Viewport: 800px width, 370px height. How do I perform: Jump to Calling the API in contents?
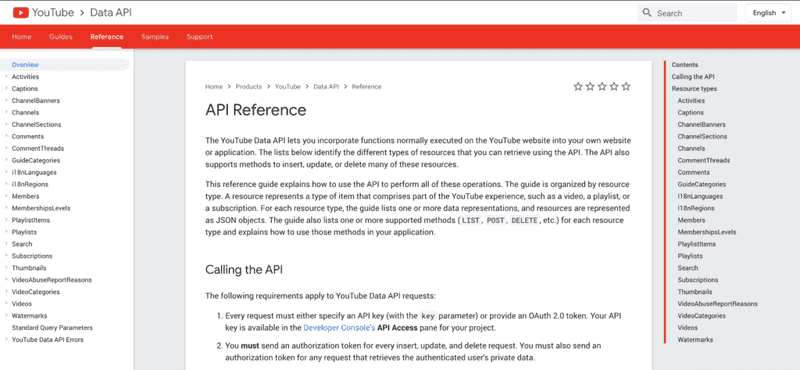tap(693, 77)
